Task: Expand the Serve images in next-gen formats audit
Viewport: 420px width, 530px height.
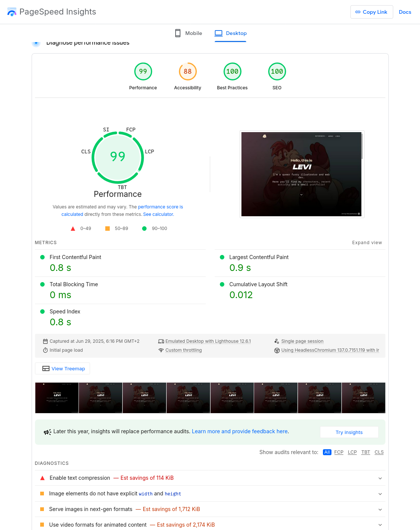Action: [x=380, y=509]
